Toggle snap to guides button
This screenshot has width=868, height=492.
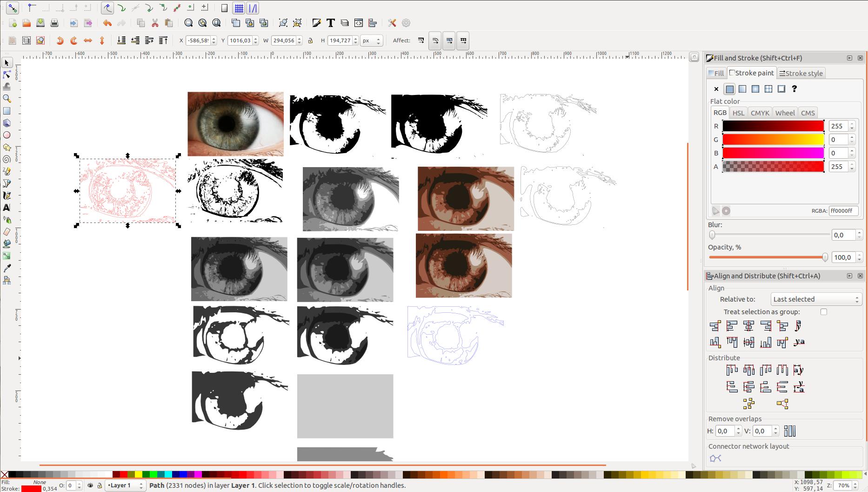tap(253, 8)
